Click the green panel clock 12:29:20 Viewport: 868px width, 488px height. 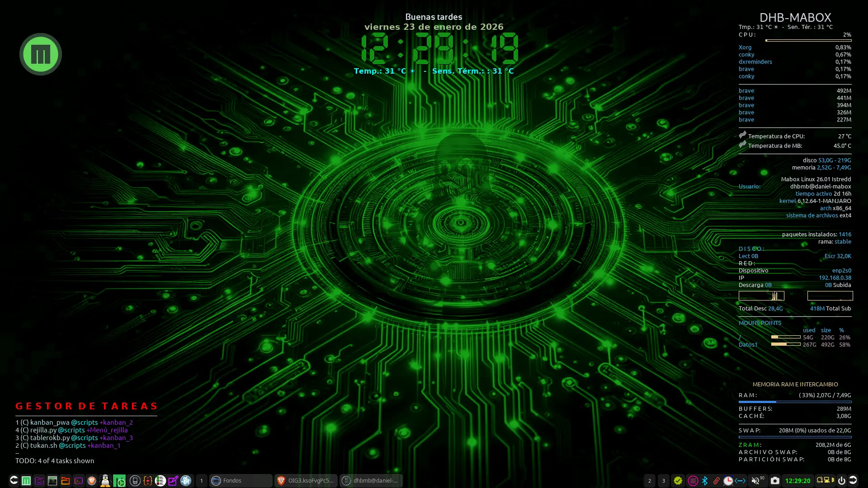coord(797,481)
